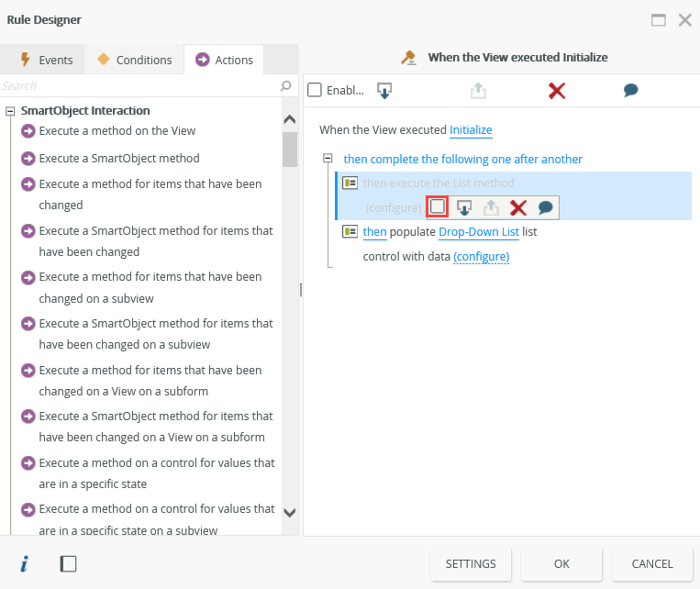Click the info icon at bottom left
The width and height of the screenshot is (700, 589).
coord(24,564)
